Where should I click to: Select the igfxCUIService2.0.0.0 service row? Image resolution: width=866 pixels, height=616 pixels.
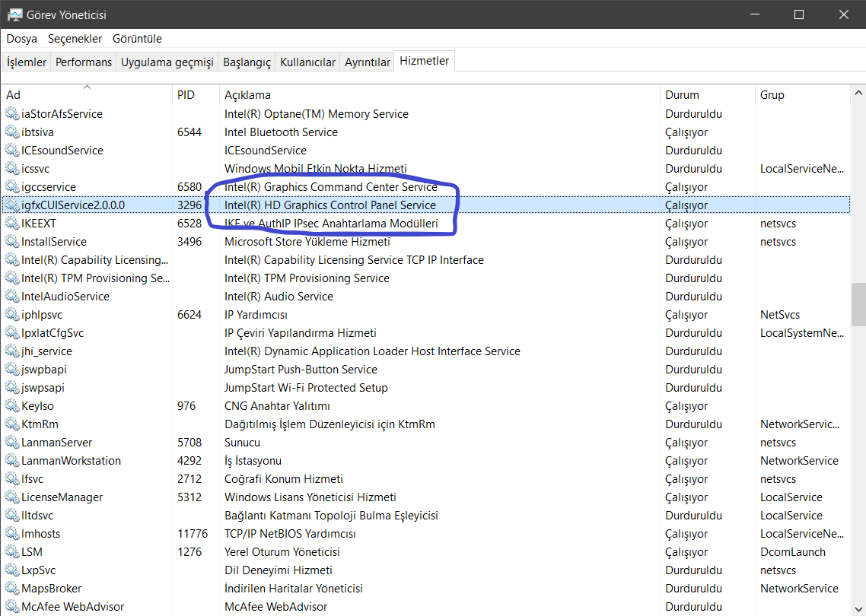click(x=73, y=205)
